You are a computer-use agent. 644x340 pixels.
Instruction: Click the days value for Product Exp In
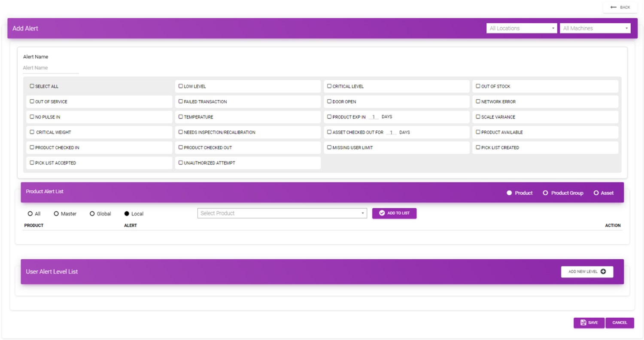373,116
